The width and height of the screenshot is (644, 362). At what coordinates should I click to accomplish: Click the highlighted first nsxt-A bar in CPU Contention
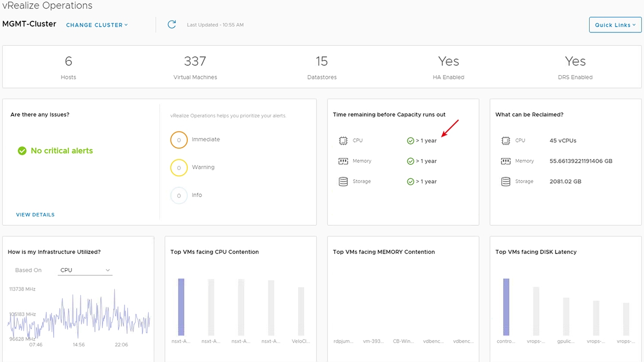click(181, 307)
